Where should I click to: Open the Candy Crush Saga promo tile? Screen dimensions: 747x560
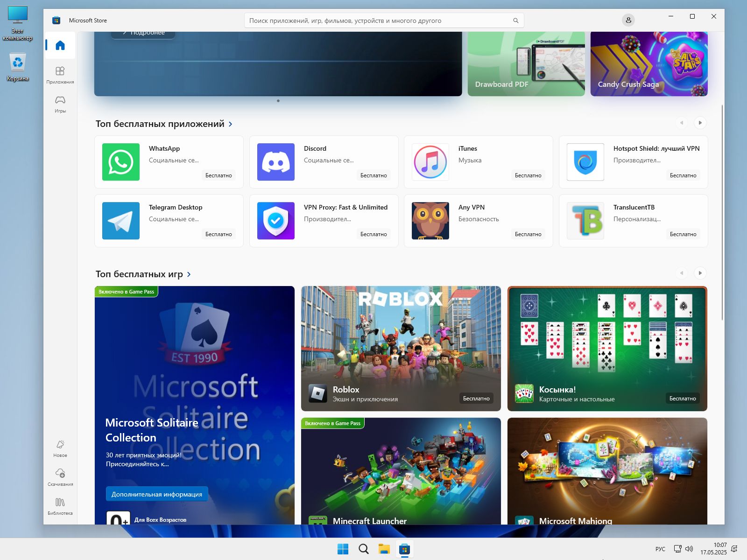pyautogui.click(x=649, y=64)
